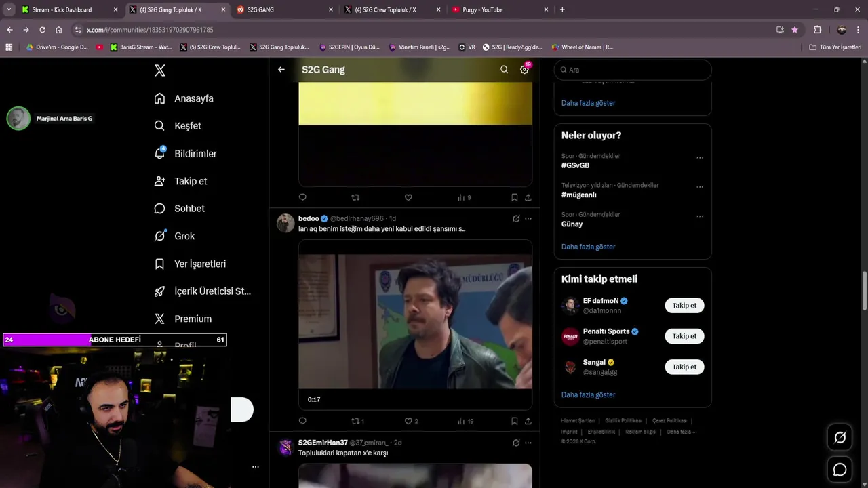Open #mügeanlı trending topic
This screenshot has height=488, width=868.
click(x=578, y=195)
